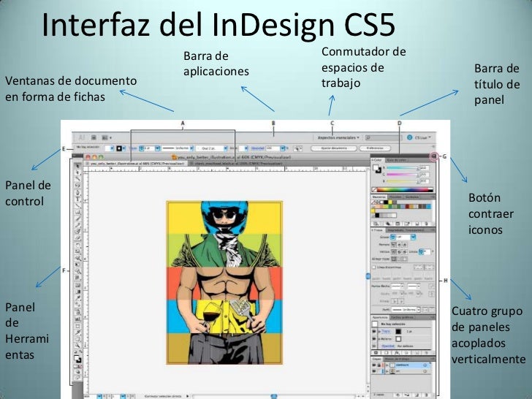This screenshot has width=532, height=399.
Task: Open Grosor dropdown in Trazo panel
Action: pyautogui.click(x=414, y=237)
